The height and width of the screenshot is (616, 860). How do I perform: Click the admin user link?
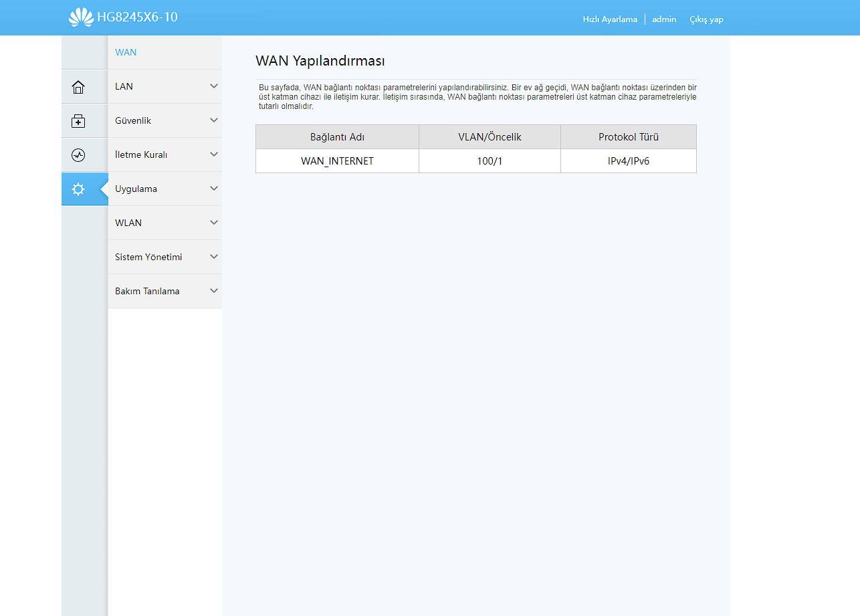click(x=664, y=19)
